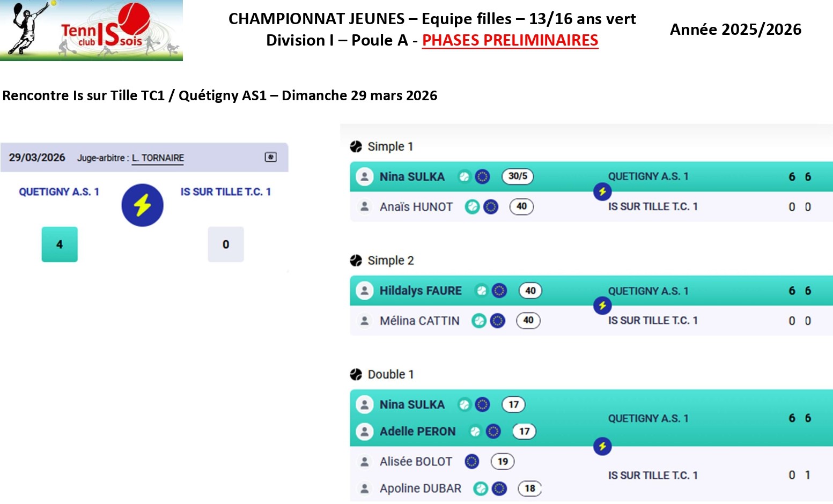Click tennis ball icon next to Simple 2
This screenshot has height=504, width=833.
point(356,261)
